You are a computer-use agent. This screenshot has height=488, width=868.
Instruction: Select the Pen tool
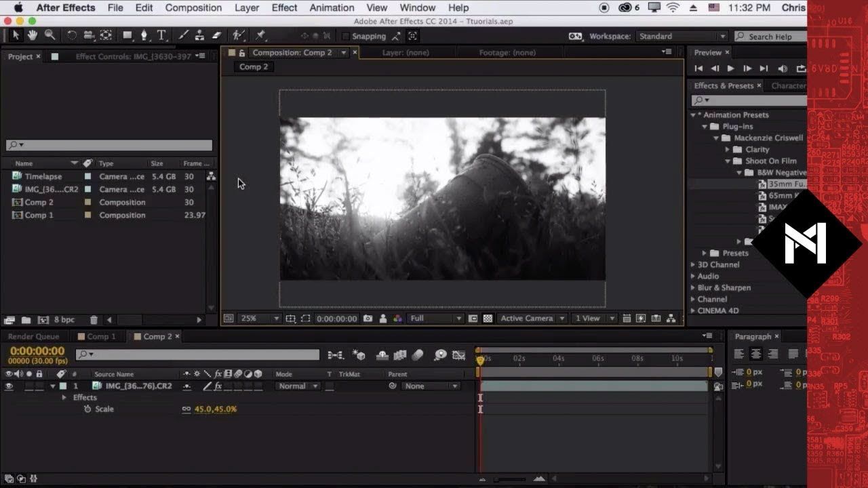pyautogui.click(x=144, y=35)
